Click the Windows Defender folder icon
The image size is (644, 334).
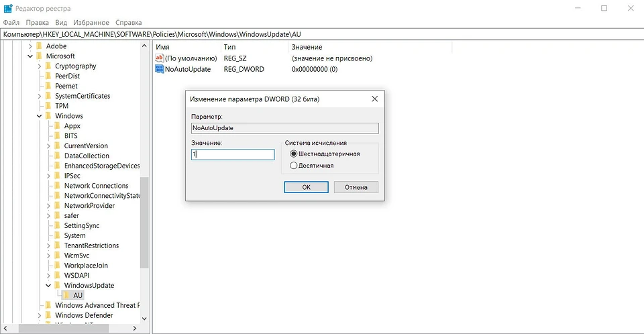tap(48, 315)
